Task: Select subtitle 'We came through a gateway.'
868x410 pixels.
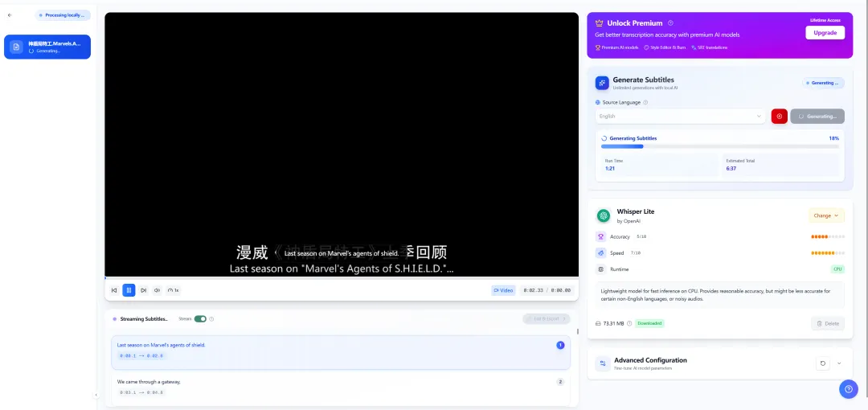Action: coord(341,387)
